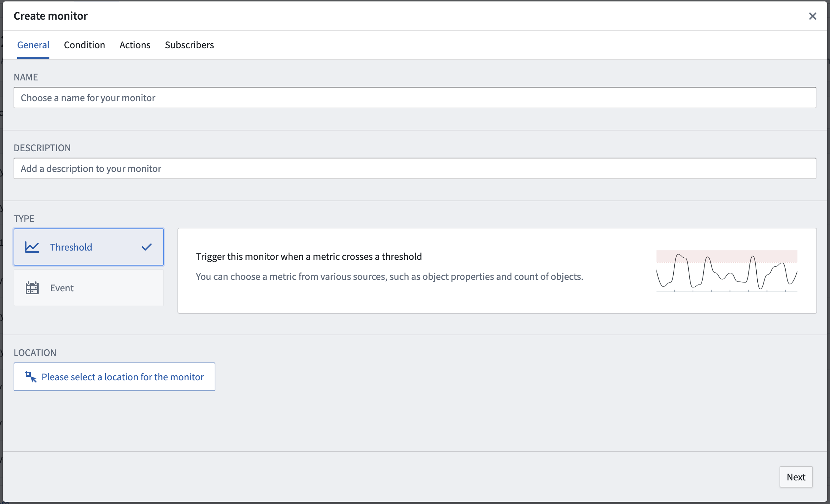Screen dimensions: 830x504
Task: Click the Event calendar icon
Action: pyautogui.click(x=32, y=288)
